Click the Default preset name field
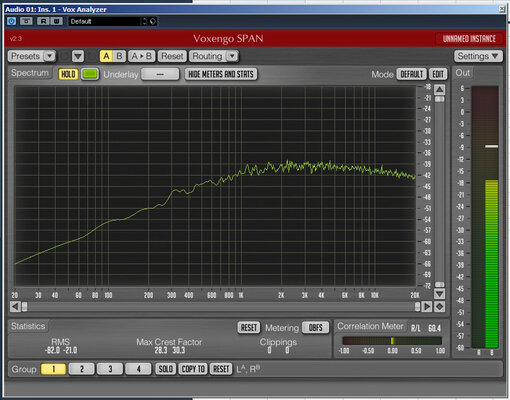The width and height of the screenshot is (510, 400). click(x=105, y=21)
